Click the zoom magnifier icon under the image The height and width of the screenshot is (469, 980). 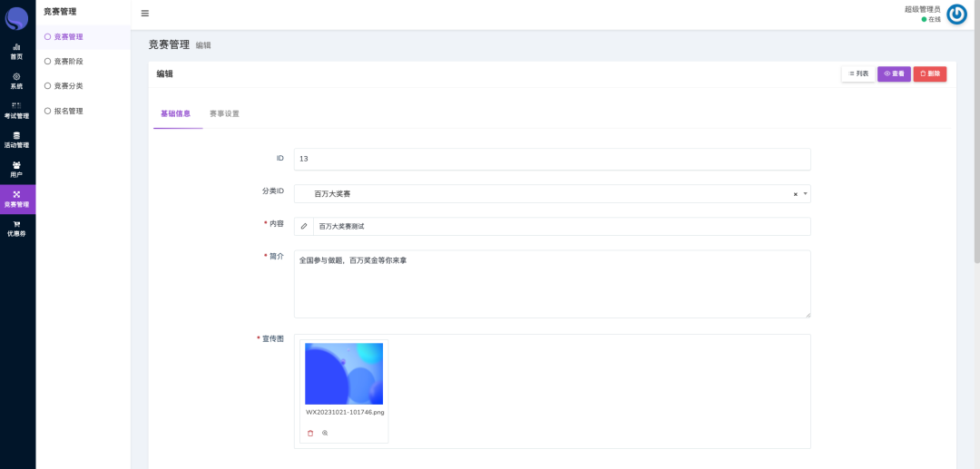(x=325, y=434)
